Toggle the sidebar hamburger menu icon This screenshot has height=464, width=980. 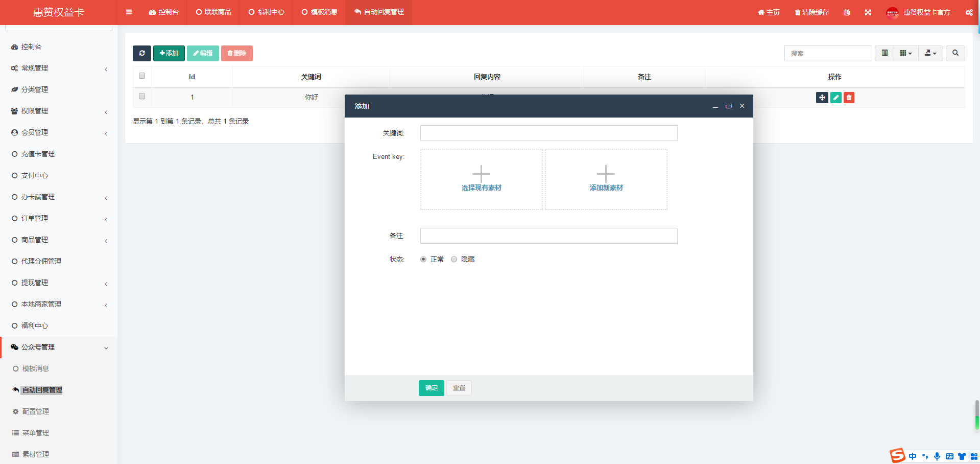[129, 12]
